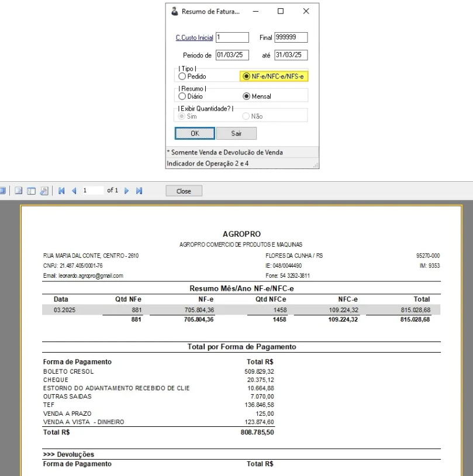Screen dimensions: 473x476
Task: Click the partially visible blue toolbar icon
Action: 3,191
